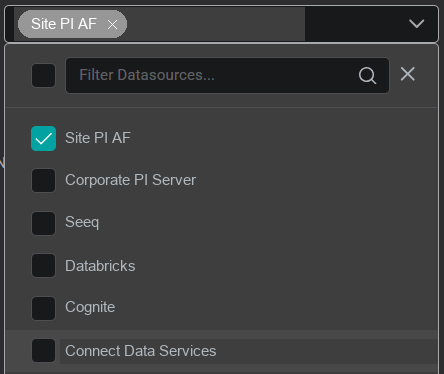Viewport: 444px width, 374px height.
Task: Check the Connect Data Services checkbox
Action: coord(43,350)
